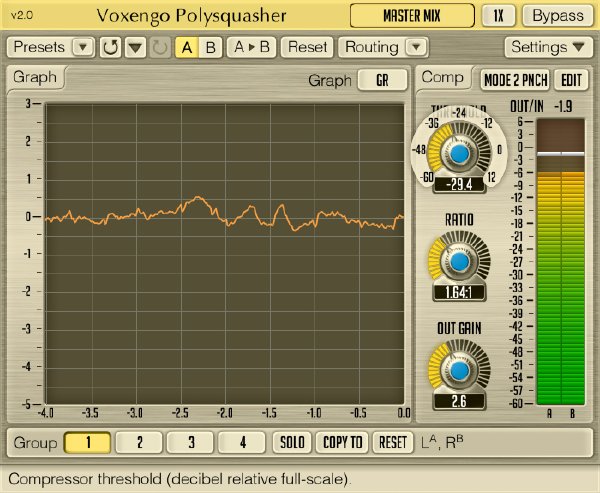Open the MODE 2 PNCH mode selector
600x493 pixels.
[x=515, y=80]
